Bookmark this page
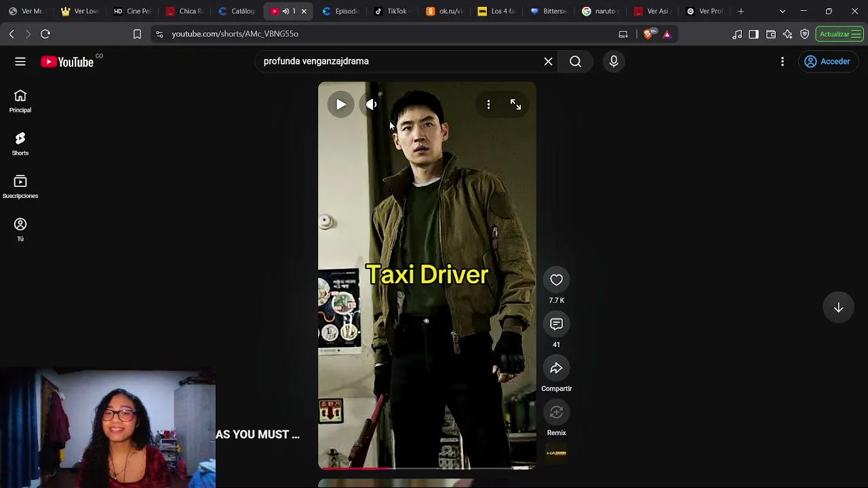This screenshot has height=488, width=868. point(137,34)
